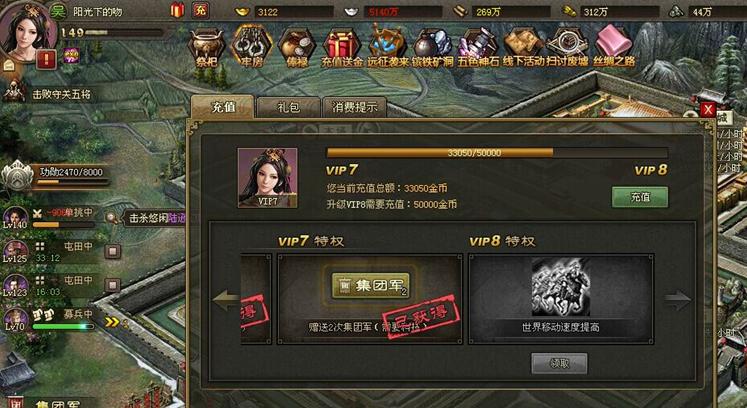Click the gray 领取 claim button
Screen dimensions: 747x408
click(x=559, y=364)
